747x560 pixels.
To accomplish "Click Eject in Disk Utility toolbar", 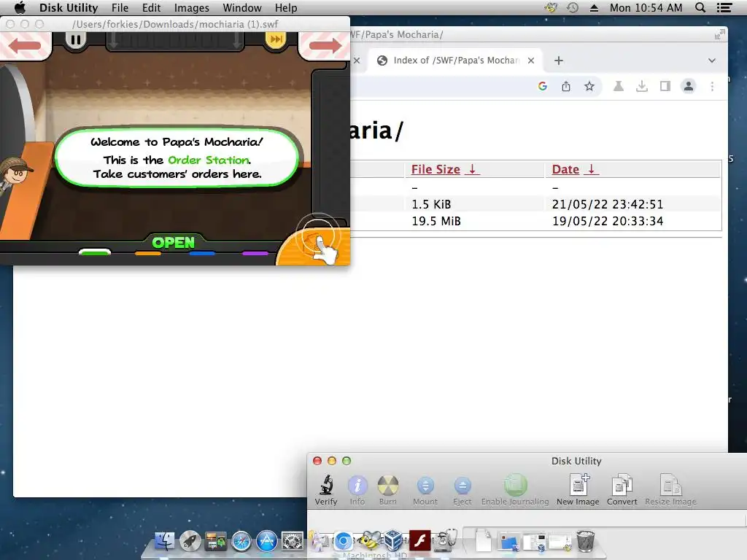I will pos(462,490).
